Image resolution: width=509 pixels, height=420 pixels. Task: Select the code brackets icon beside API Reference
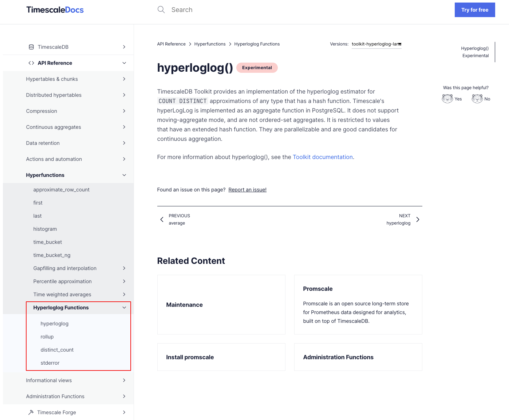click(31, 63)
